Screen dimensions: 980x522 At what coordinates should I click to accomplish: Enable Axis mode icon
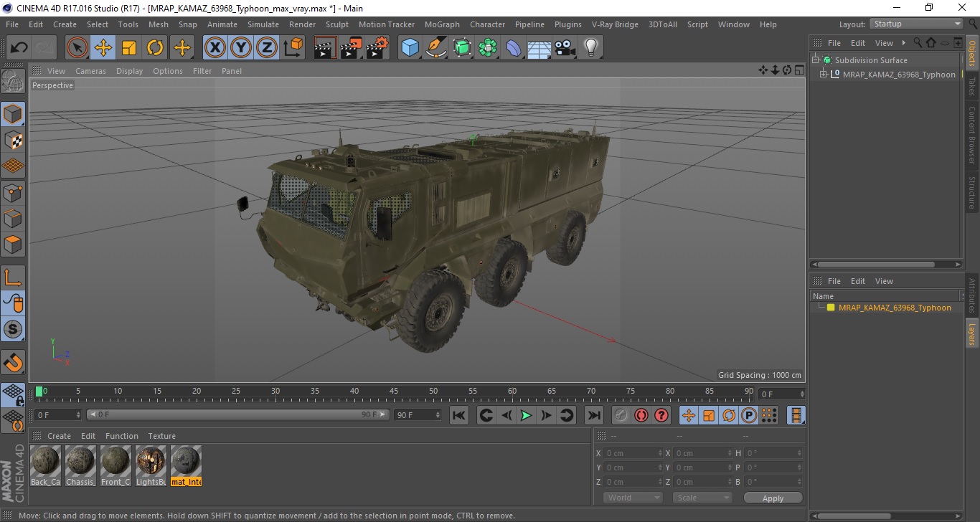(13, 277)
